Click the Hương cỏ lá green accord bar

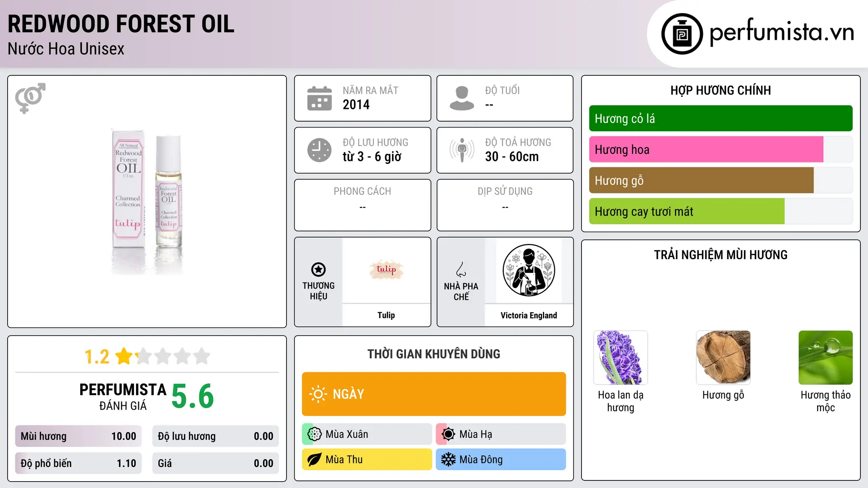[x=721, y=119]
